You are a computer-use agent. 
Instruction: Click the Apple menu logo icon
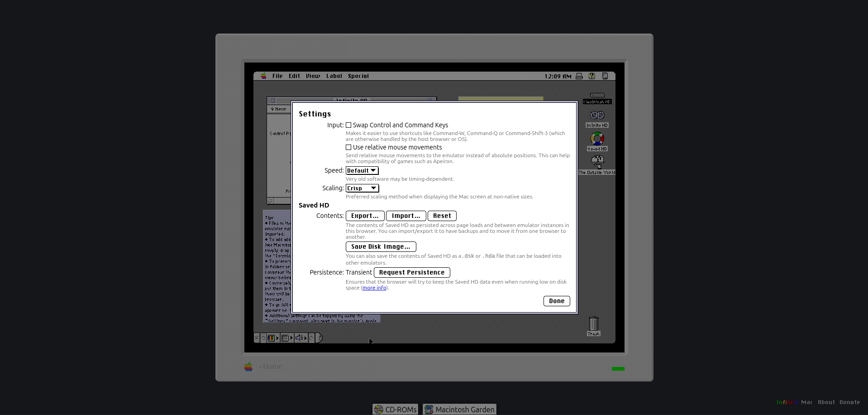[263, 76]
